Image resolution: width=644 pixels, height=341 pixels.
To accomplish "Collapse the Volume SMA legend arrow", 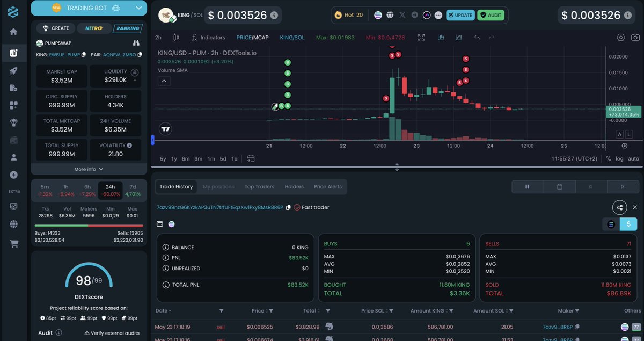I will coord(164,81).
